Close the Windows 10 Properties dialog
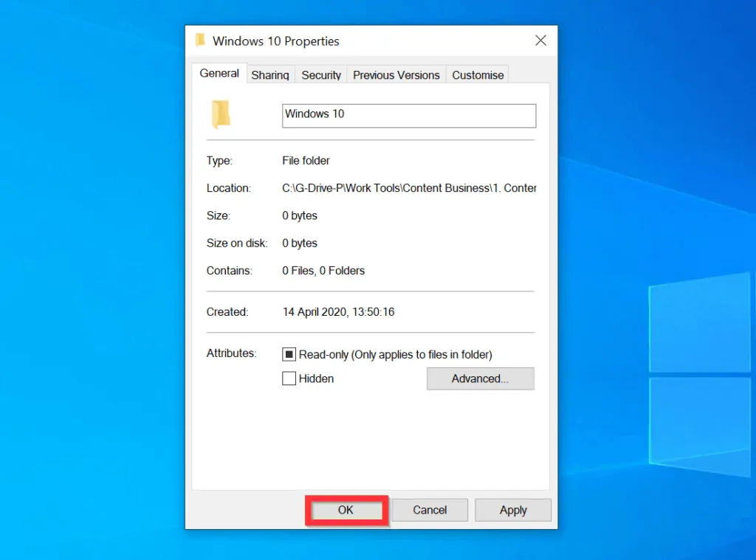Screen dimensions: 756x560 pyautogui.click(x=540, y=41)
